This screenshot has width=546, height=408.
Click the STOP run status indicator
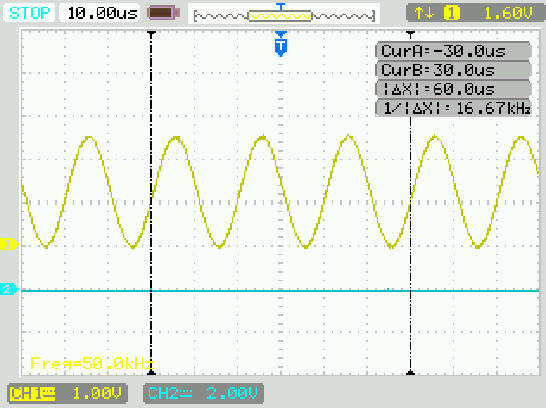pos(29,13)
